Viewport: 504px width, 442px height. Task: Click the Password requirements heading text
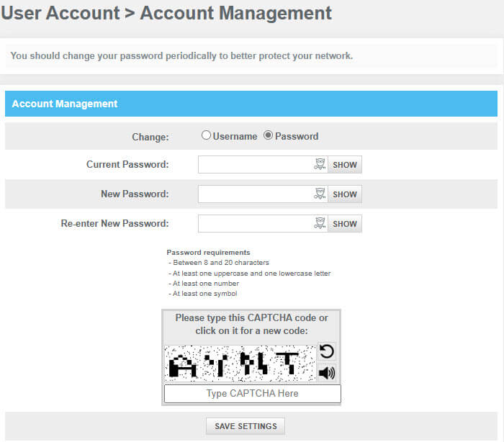tap(208, 253)
